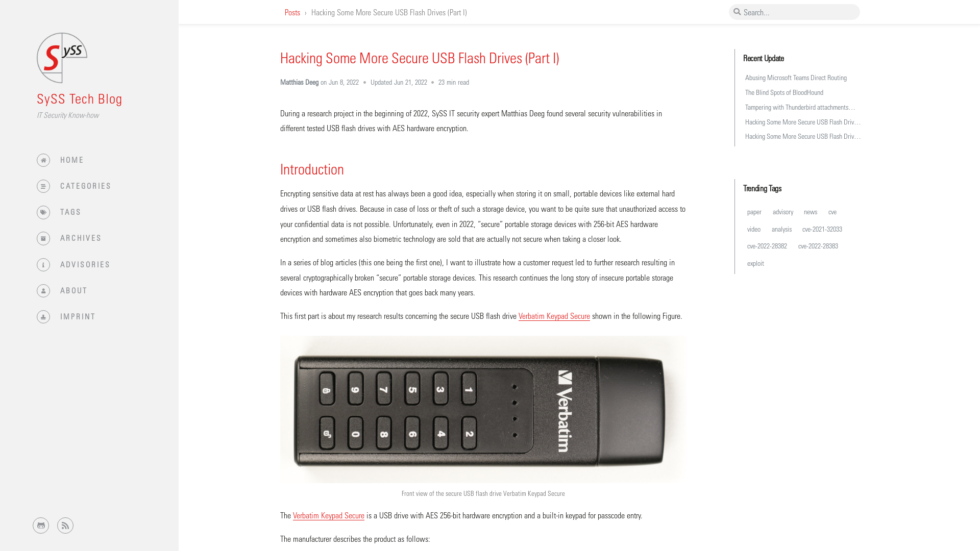Click the Blind Spots of BloodHound recent post
The height and width of the screenshot is (551, 980).
[x=783, y=92]
